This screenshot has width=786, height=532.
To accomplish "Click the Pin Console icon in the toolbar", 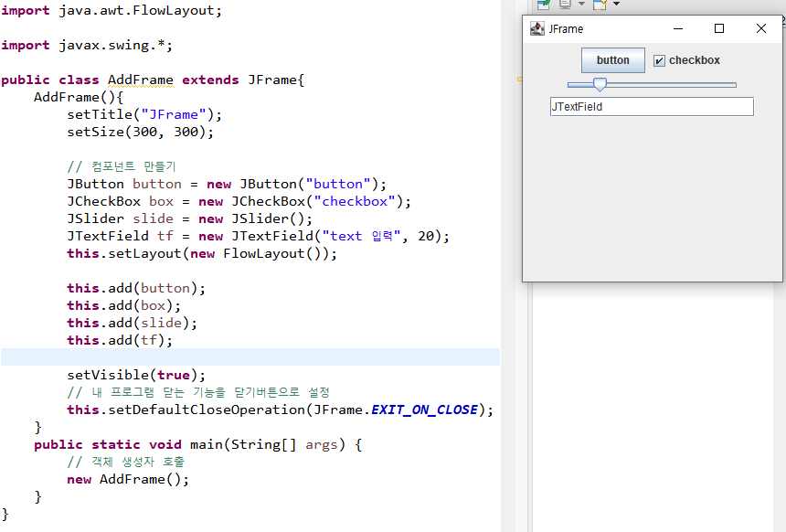I will tap(544, 4).
